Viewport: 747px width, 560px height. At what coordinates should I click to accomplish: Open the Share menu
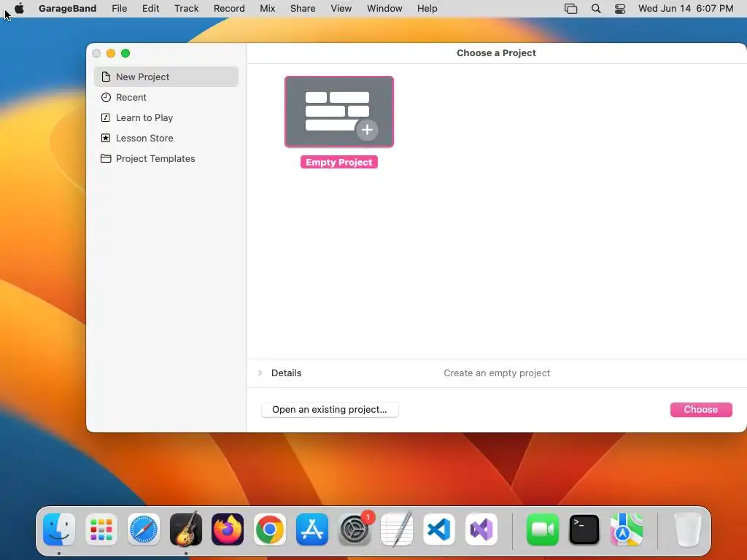(303, 9)
